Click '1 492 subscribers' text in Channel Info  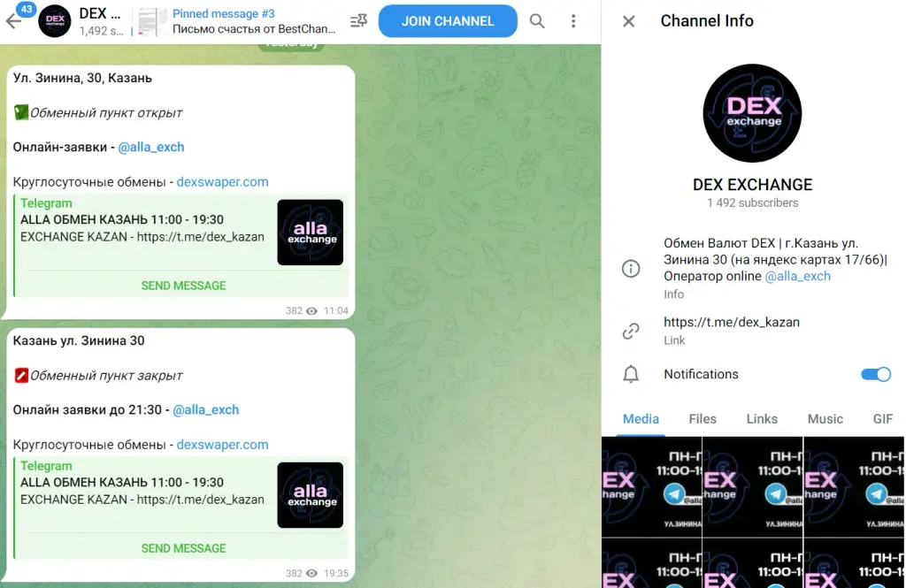click(753, 202)
